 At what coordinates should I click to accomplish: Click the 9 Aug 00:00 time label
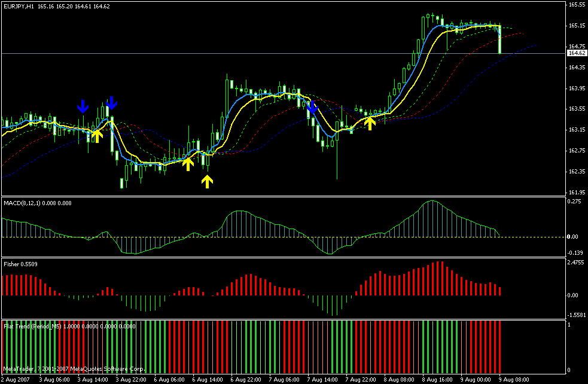474,380
